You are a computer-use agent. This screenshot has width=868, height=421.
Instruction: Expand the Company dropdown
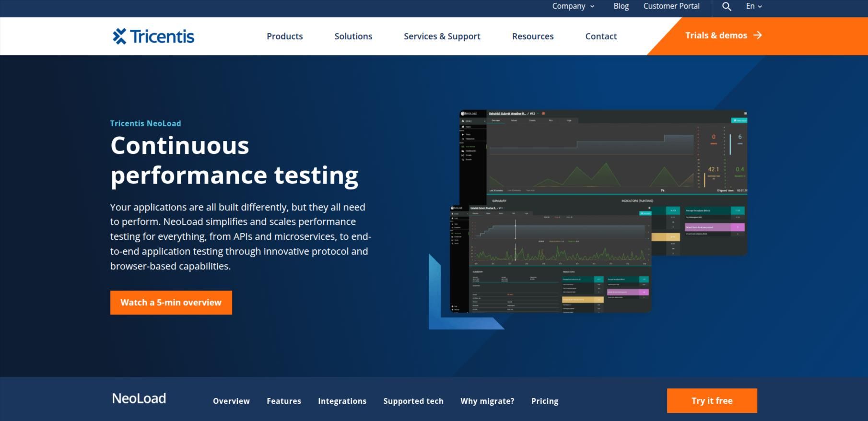click(573, 6)
